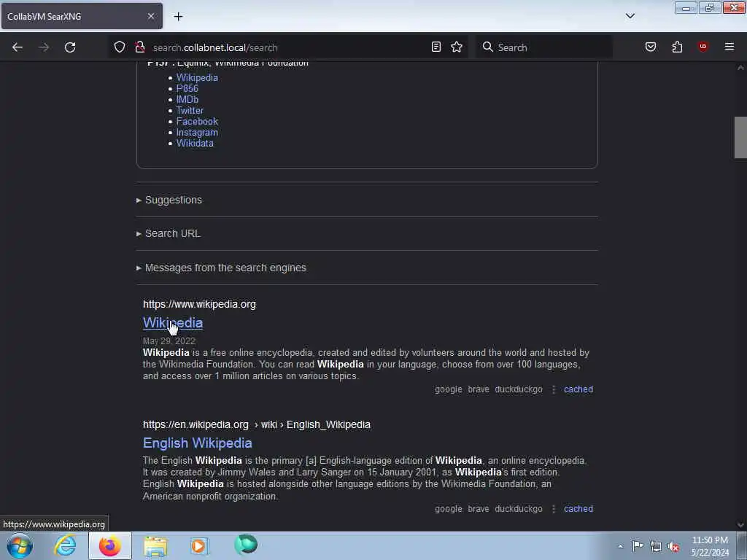Open a new tab with plus
Viewport: 747px width, 560px height.
tap(178, 17)
